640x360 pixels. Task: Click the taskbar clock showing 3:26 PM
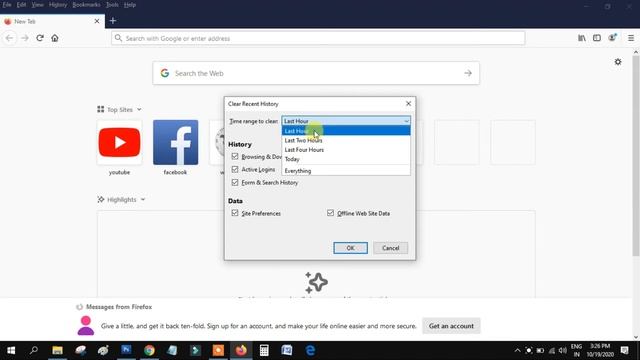click(600, 350)
